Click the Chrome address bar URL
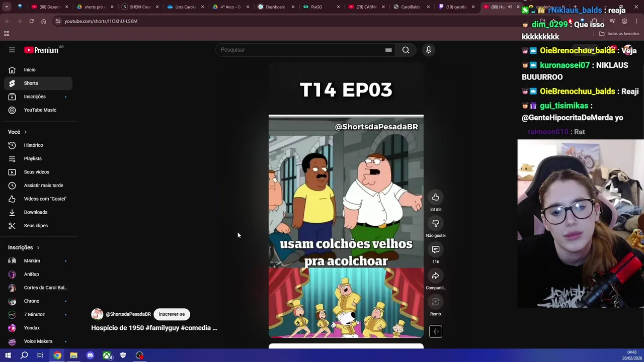 coord(101,21)
